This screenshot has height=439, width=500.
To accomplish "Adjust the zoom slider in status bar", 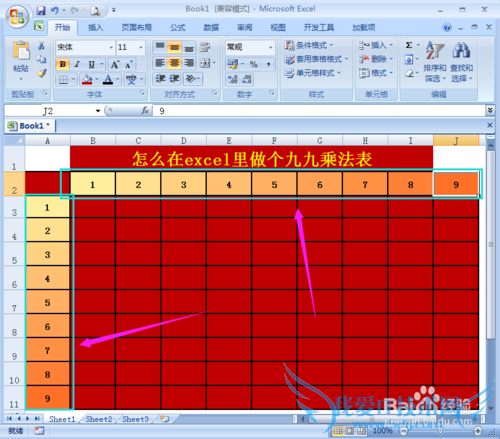I will click(x=440, y=431).
